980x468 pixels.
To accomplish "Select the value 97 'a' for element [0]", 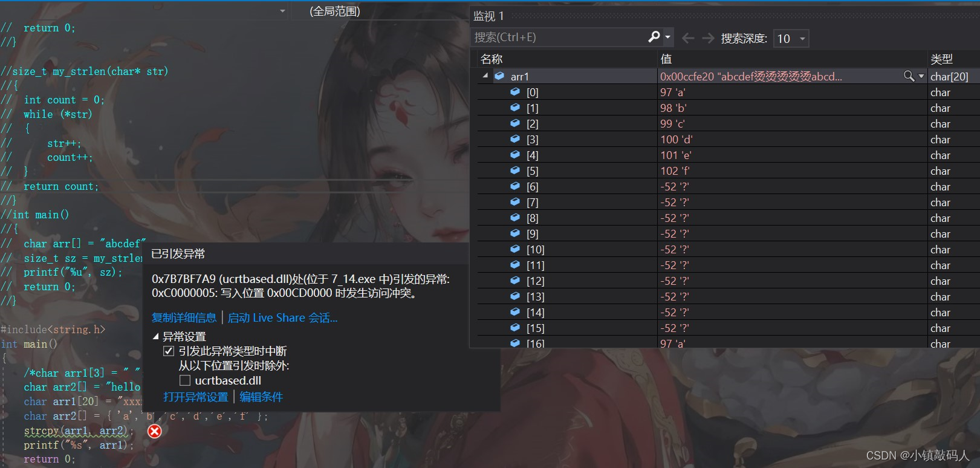I will [672, 92].
